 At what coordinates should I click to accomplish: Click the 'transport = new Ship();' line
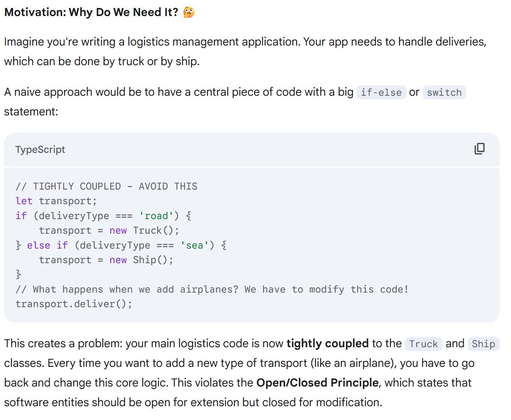pos(106,260)
